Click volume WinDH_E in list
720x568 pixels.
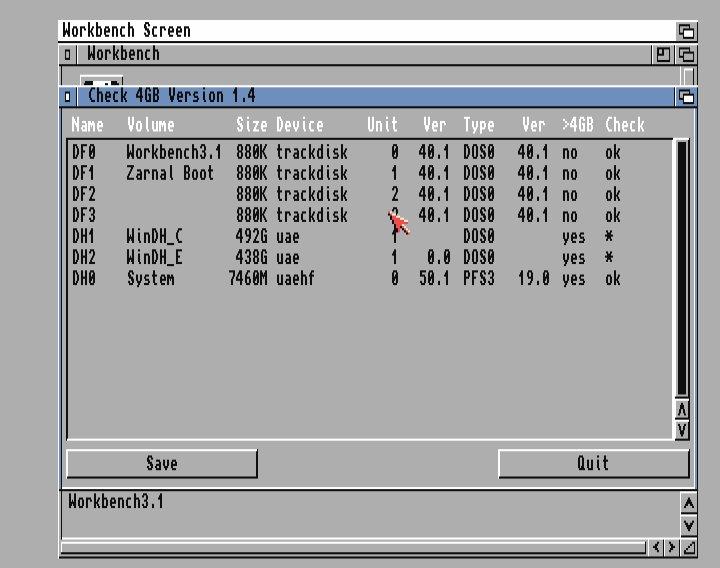(x=155, y=258)
